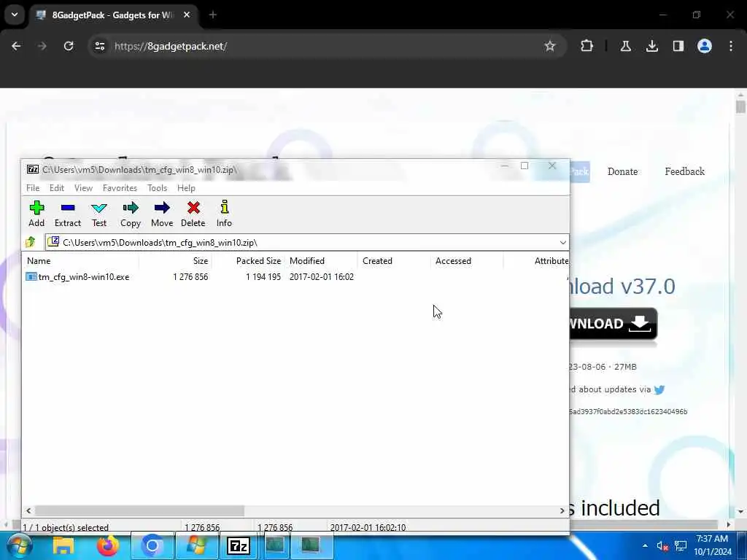Open the Donate link on the webpage
The height and width of the screenshot is (560, 747).
[622, 171]
